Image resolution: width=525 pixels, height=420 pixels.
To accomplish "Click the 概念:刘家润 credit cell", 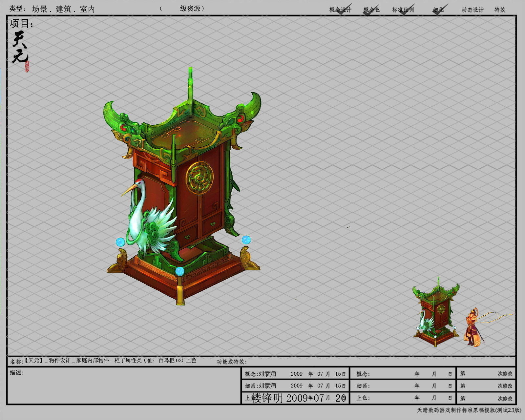I will tap(295, 373).
